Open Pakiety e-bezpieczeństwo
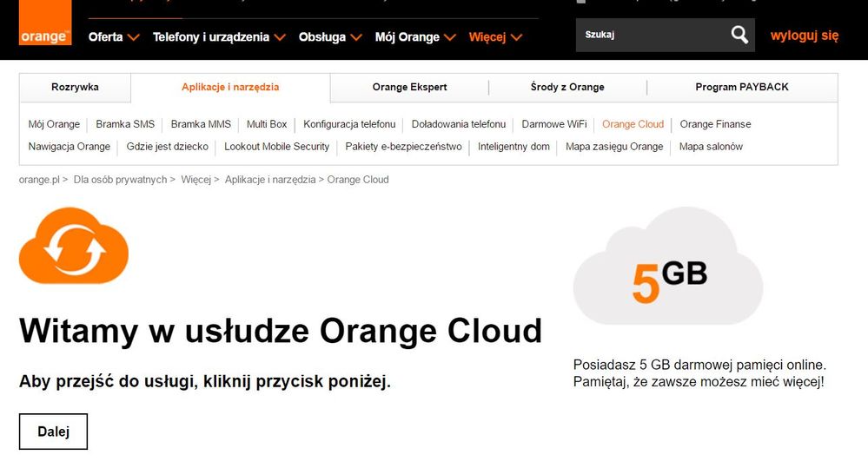 click(x=403, y=147)
